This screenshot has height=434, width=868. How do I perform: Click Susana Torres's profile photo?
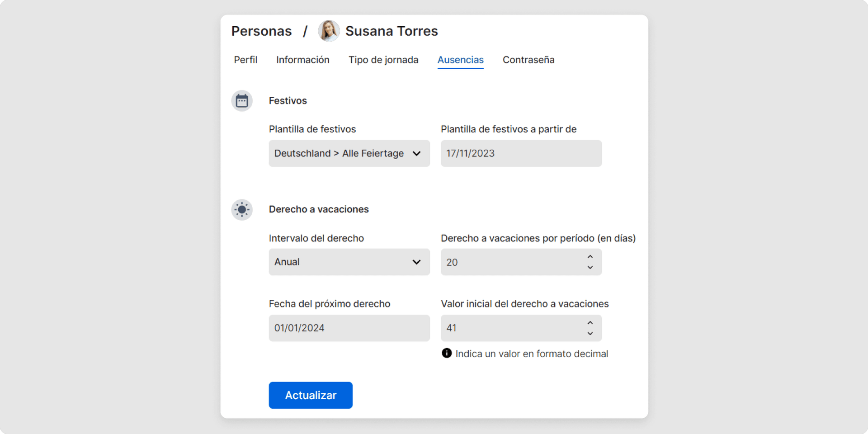pos(329,31)
